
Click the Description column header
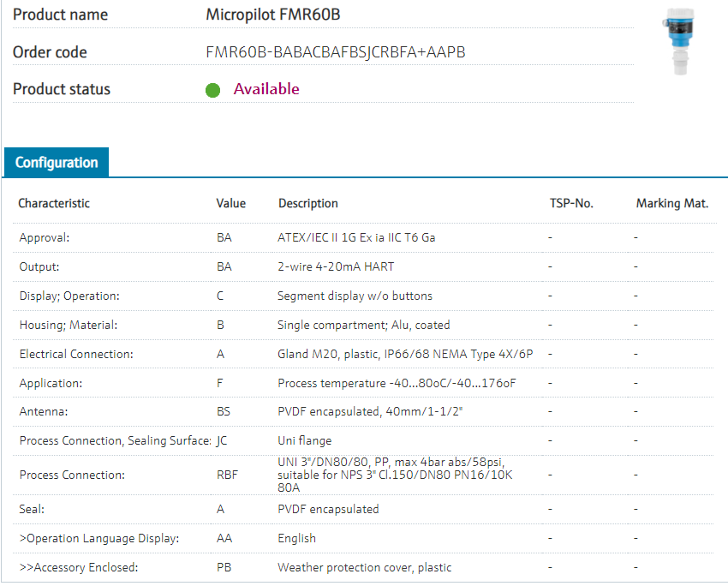tap(307, 203)
